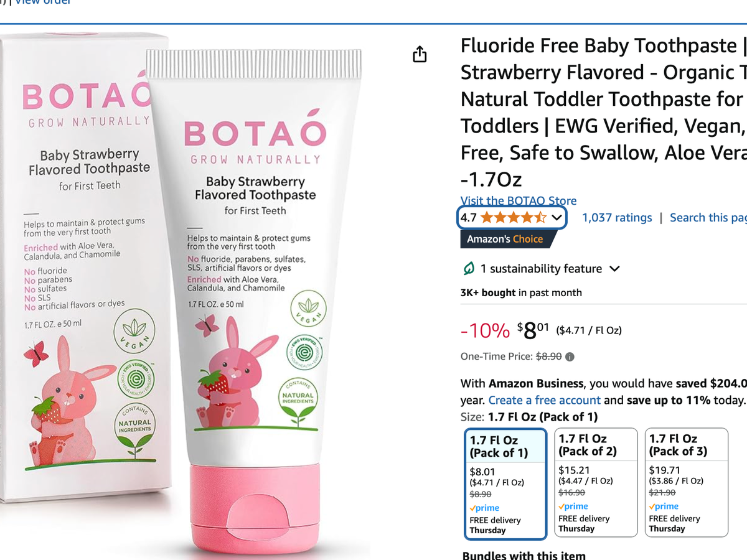Click the share icon beside product image
The image size is (747, 560).
click(420, 54)
